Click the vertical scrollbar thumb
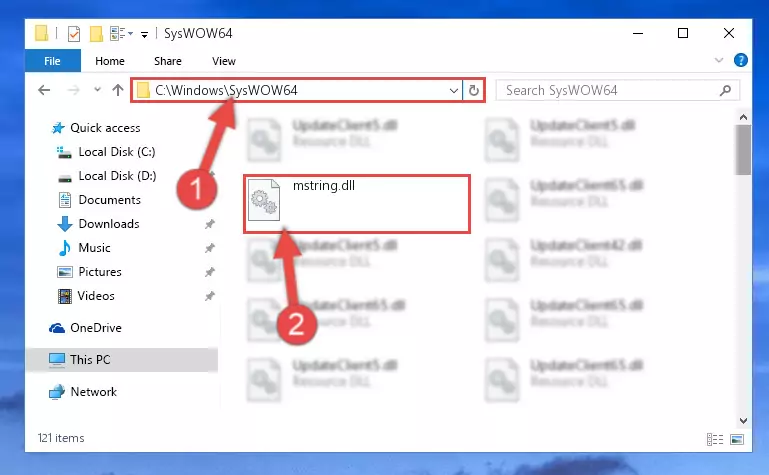Viewport: 769px width, 475px height. point(743,150)
